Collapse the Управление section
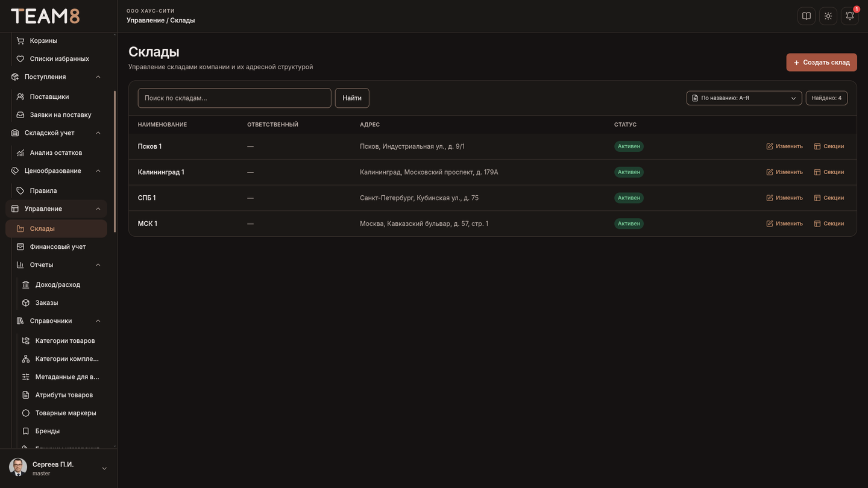 pos(98,209)
